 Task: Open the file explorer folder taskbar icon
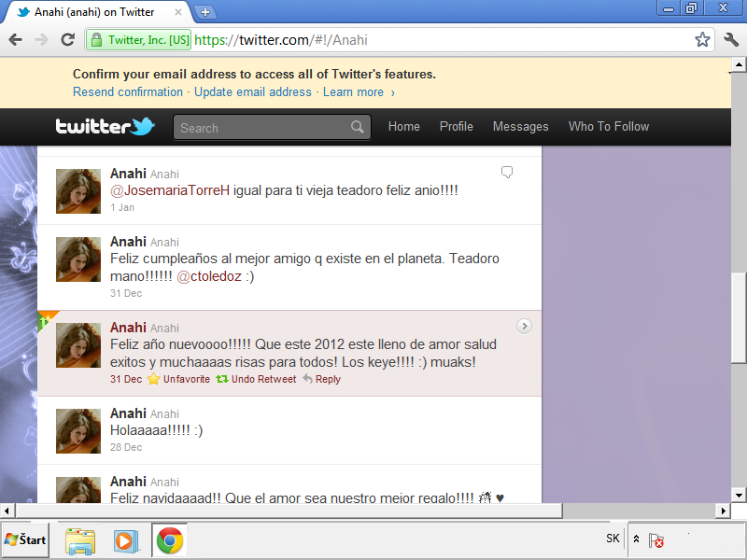(80, 541)
